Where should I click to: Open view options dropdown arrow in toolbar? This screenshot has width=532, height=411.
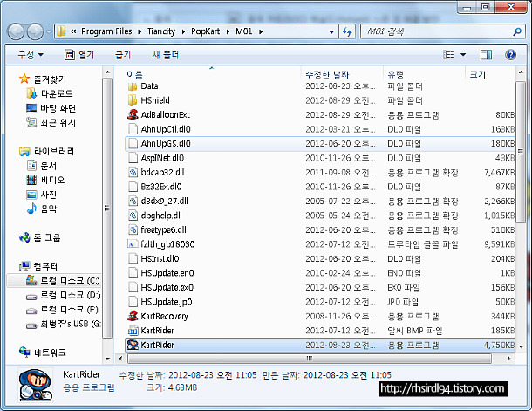(x=463, y=55)
